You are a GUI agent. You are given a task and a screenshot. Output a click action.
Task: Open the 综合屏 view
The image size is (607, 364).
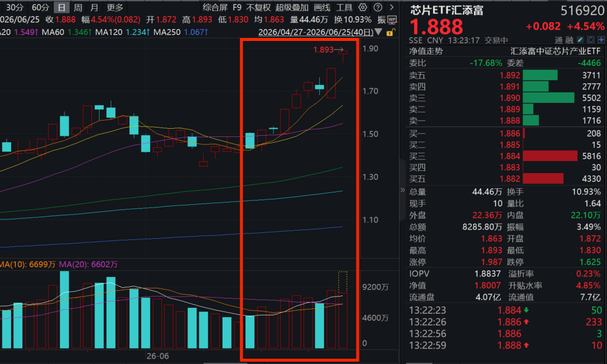[x=215, y=8]
